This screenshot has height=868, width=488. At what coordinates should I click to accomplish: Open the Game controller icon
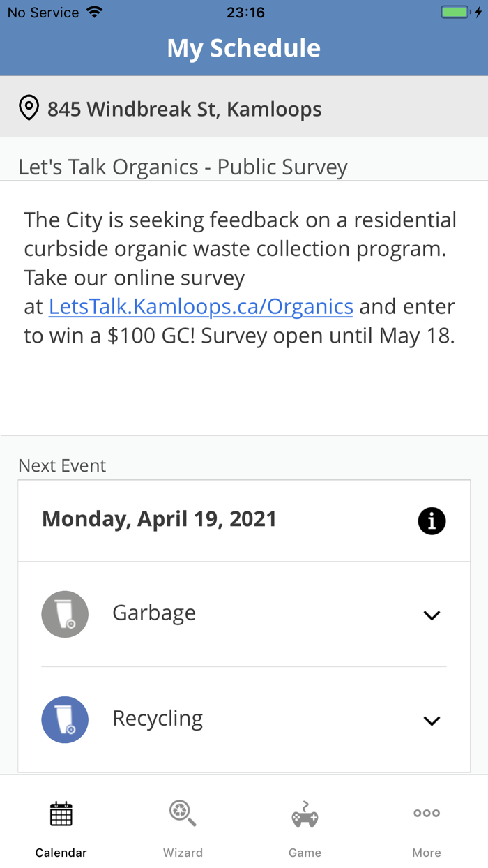tap(305, 813)
